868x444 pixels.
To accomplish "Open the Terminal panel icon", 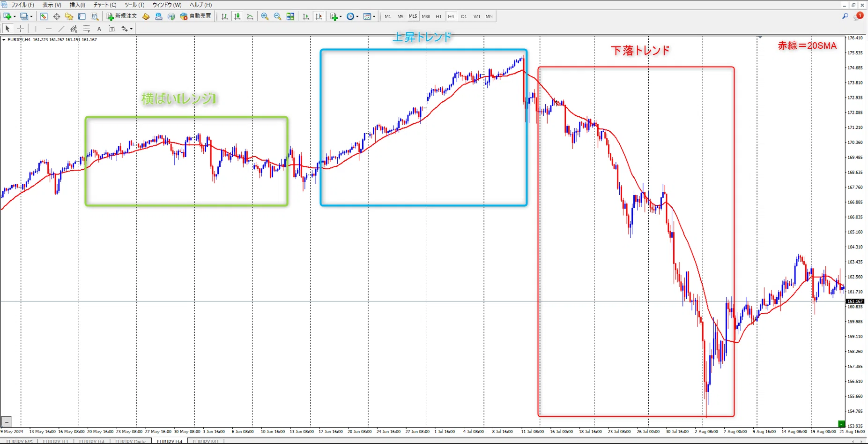I will tap(82, 16).
